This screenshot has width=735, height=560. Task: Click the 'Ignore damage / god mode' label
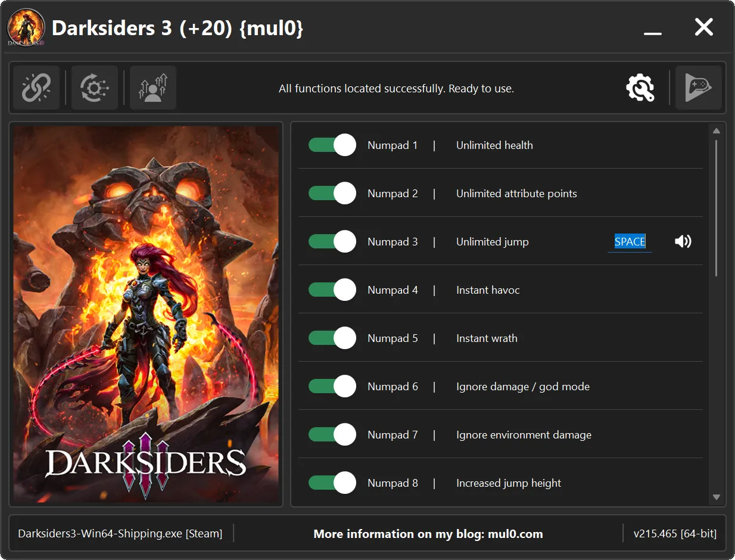(x=523, y=387)
